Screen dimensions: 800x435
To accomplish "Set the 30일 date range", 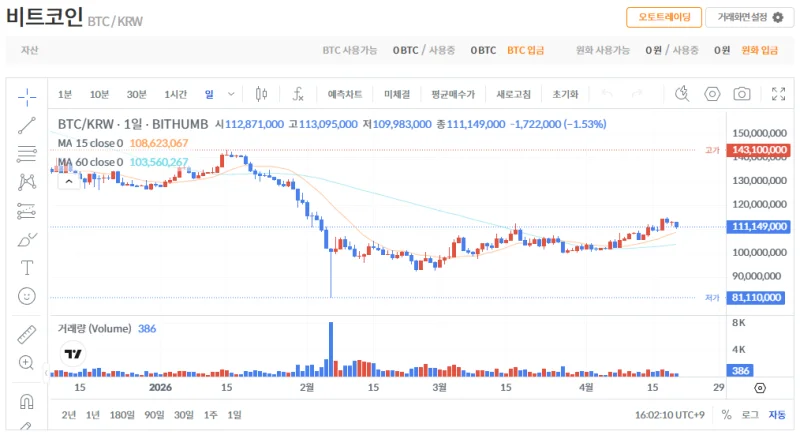I will tap(184, 415).
